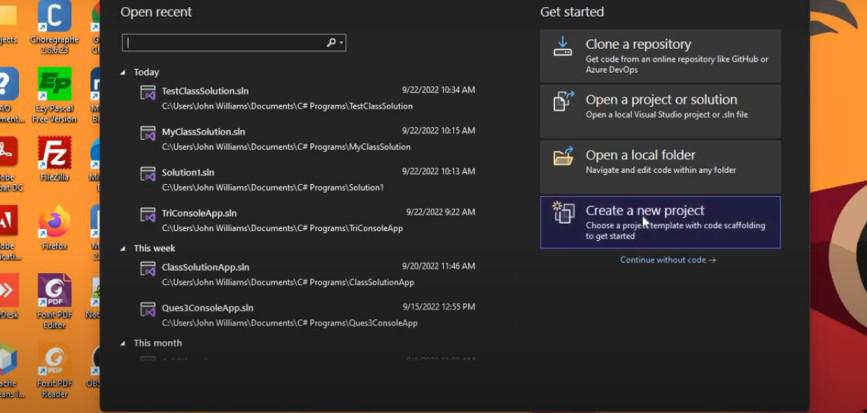This screenshot has width=867, height=413.
Task: Click Open a local folder button
Action: (x=660, y=166)
